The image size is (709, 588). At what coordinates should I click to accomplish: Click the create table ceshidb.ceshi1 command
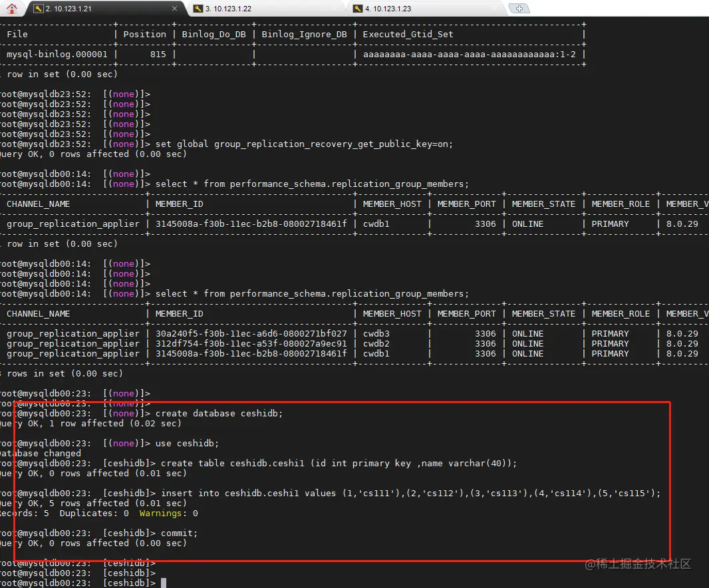tap(339, 463)
